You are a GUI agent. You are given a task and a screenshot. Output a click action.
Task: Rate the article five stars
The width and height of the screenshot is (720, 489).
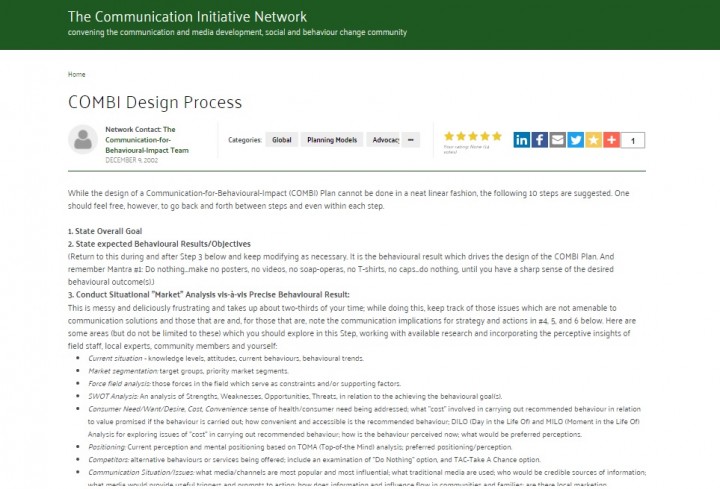(x=497, y=136)
